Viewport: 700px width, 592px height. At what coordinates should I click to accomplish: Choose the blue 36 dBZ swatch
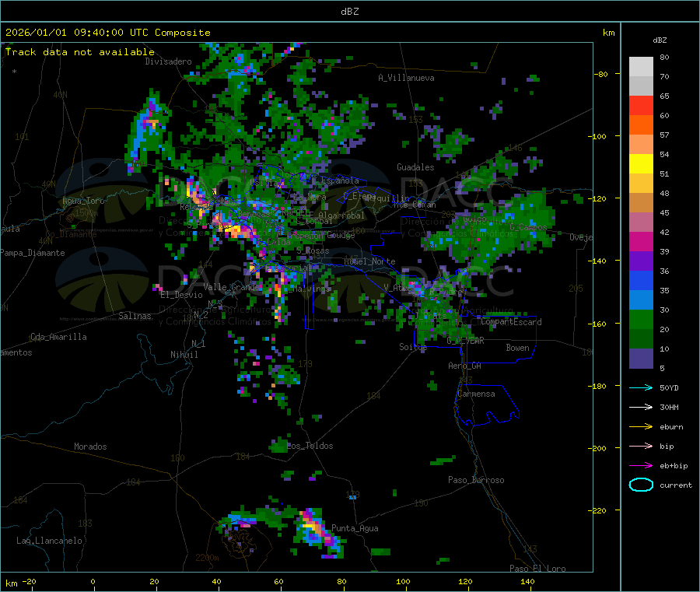coord(641,280)
